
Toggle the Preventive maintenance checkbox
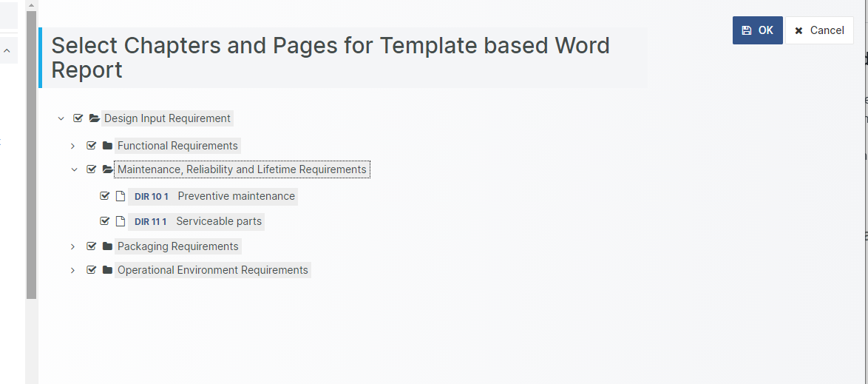point(104,197)
